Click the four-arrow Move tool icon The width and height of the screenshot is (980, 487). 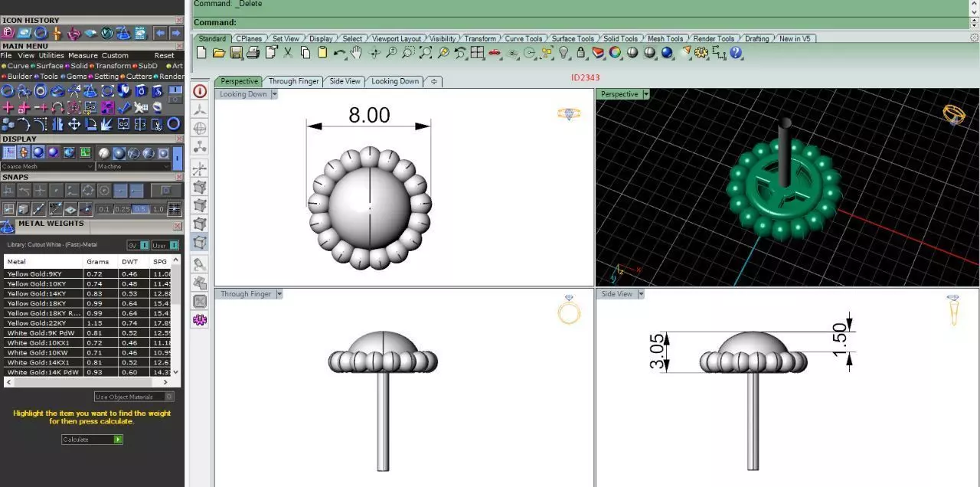click(74, 124)
